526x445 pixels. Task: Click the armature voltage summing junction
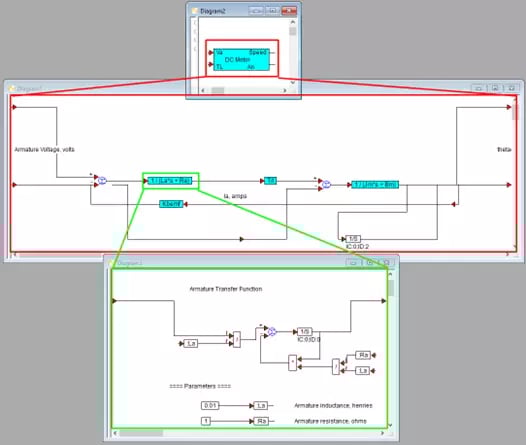(x=102, y=181)
